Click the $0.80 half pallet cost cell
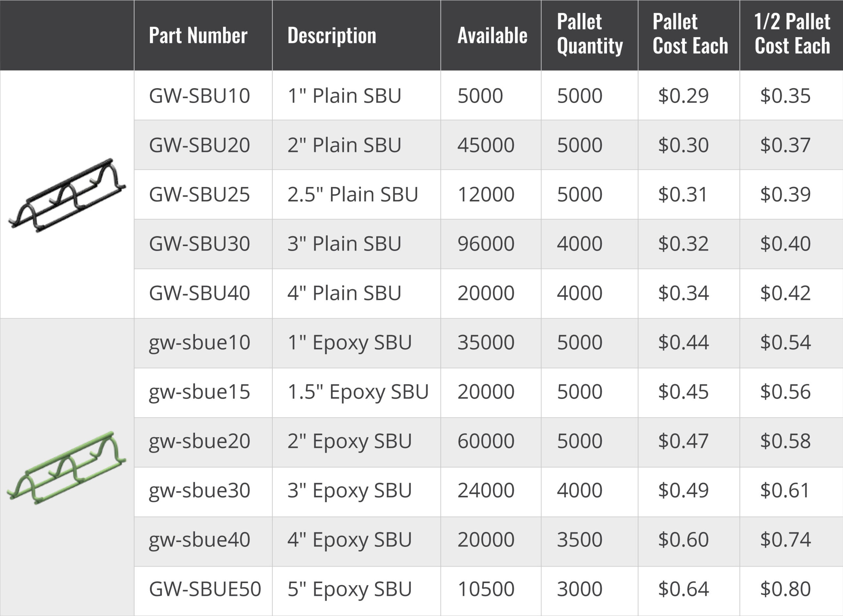This screenshot has width=843, height=616. (x=785, y=589)
